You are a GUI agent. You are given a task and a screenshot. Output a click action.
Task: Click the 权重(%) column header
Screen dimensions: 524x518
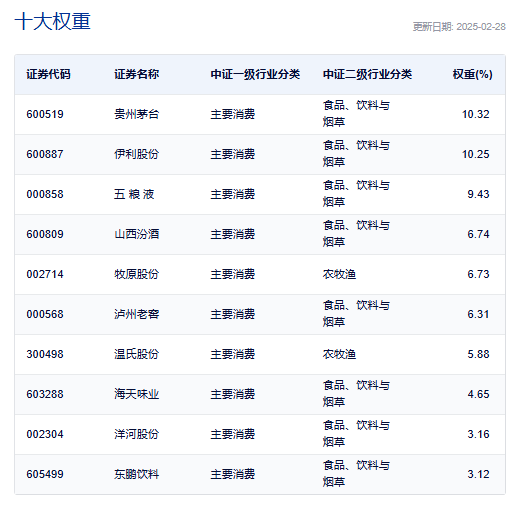(x=473, y=74)
